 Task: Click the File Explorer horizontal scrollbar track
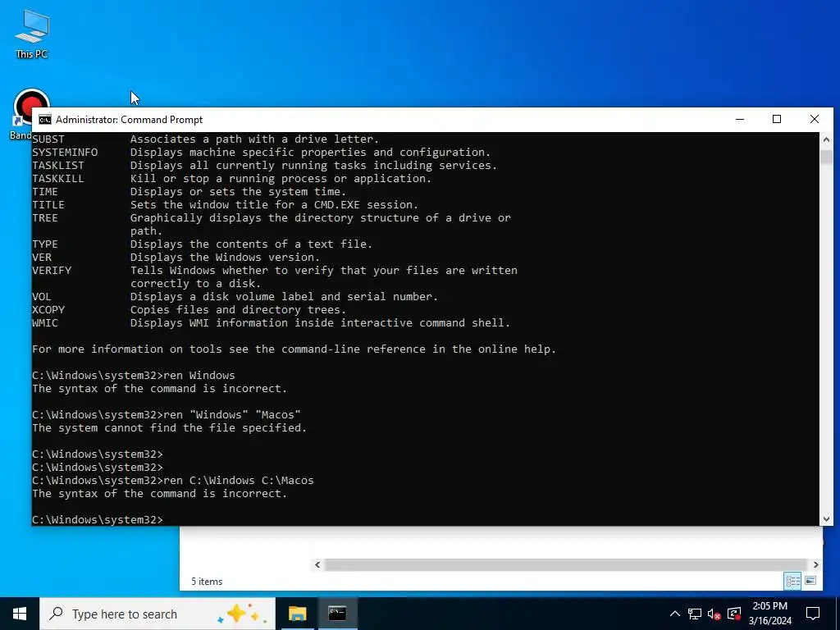(x=566, y=564)
